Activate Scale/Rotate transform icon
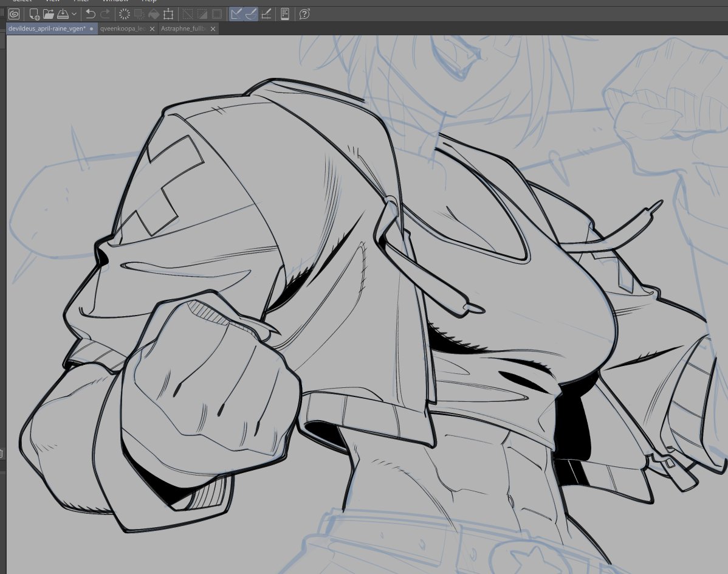Image resolution: width=728 pixels, height=574 pixels. click(x=168, y=14)
